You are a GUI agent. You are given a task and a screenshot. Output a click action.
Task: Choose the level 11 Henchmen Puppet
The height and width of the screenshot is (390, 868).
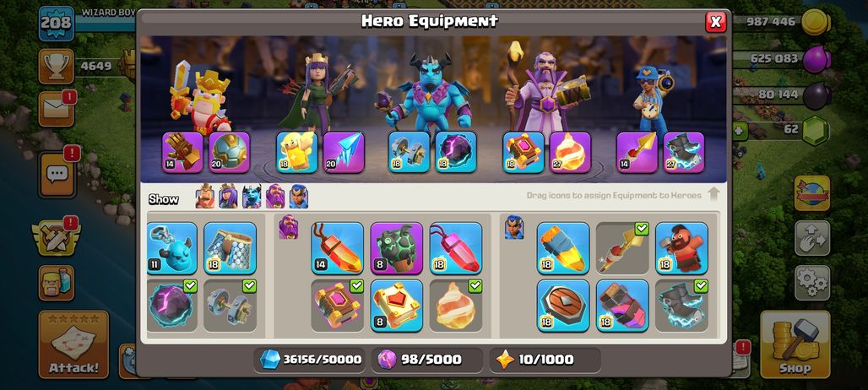[x=172, y=248]
